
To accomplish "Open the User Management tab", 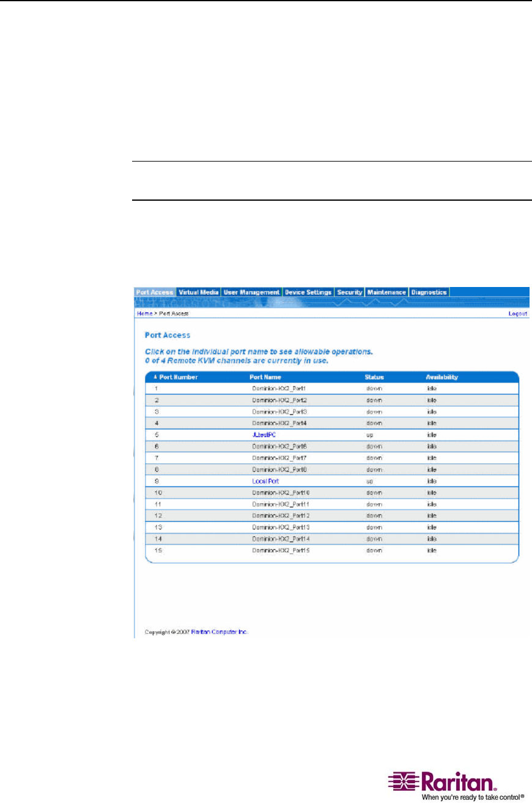I will click(x=251, y=293).
